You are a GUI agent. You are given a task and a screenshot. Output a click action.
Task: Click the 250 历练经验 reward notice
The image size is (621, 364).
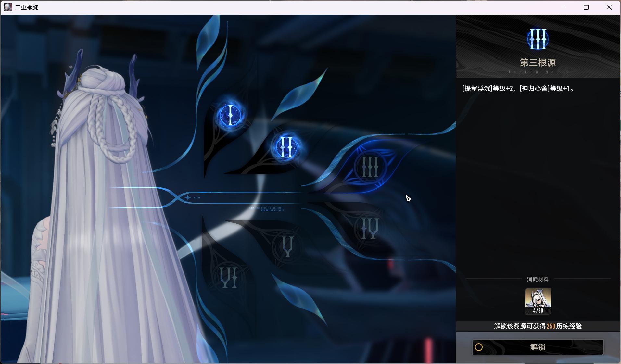click(x=538, y=326)
